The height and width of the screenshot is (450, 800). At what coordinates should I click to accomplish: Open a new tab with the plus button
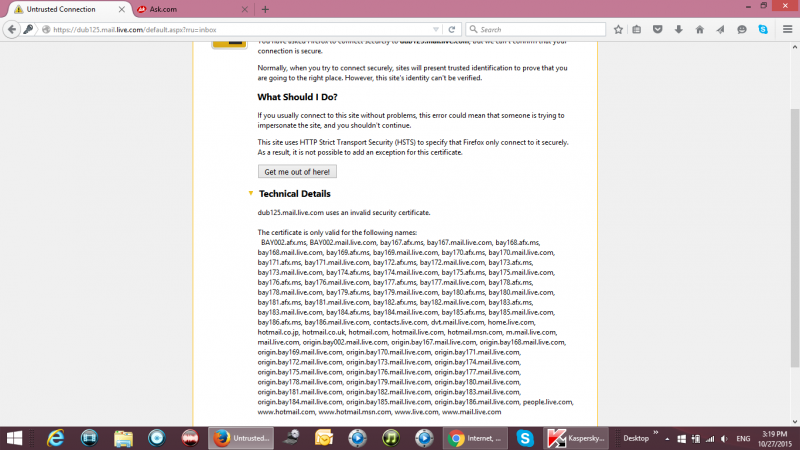coord(265,9)
